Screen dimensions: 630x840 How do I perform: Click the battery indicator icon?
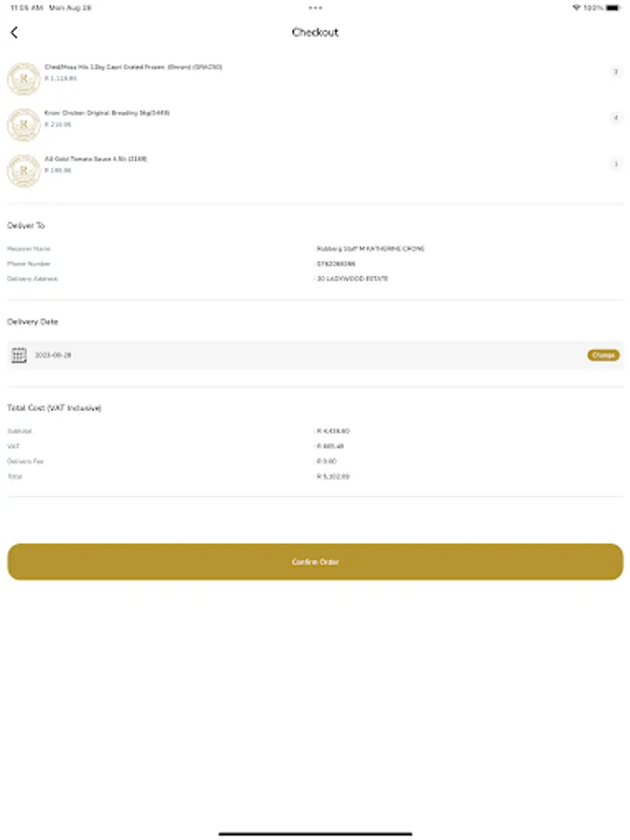pyautogui.click(x=612, y=7)
